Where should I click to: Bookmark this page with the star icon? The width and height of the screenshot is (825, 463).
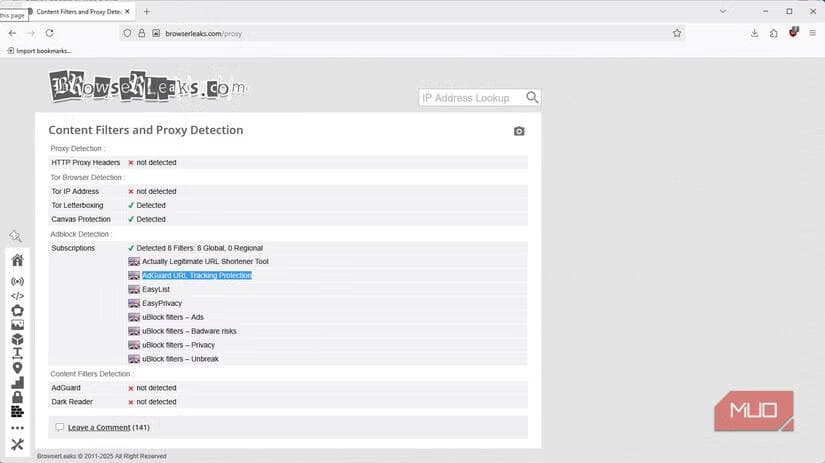pyautogui.click(x=677, y=33)
